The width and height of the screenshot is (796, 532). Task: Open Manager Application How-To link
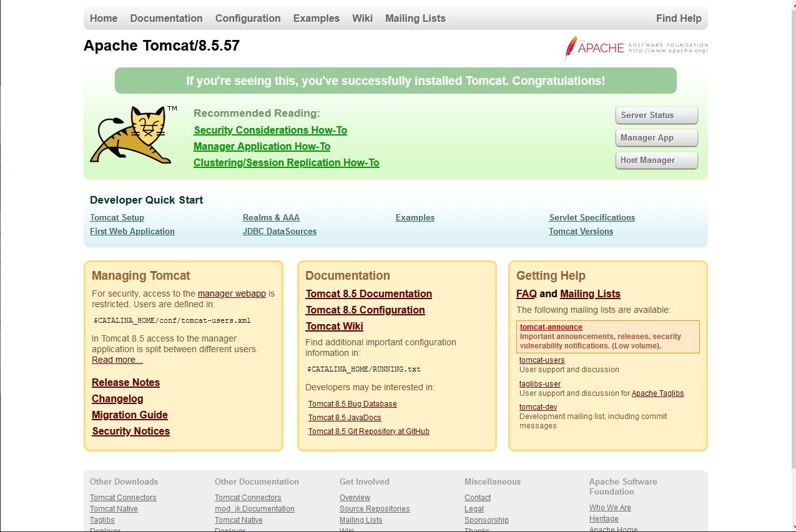coord(262,146)
